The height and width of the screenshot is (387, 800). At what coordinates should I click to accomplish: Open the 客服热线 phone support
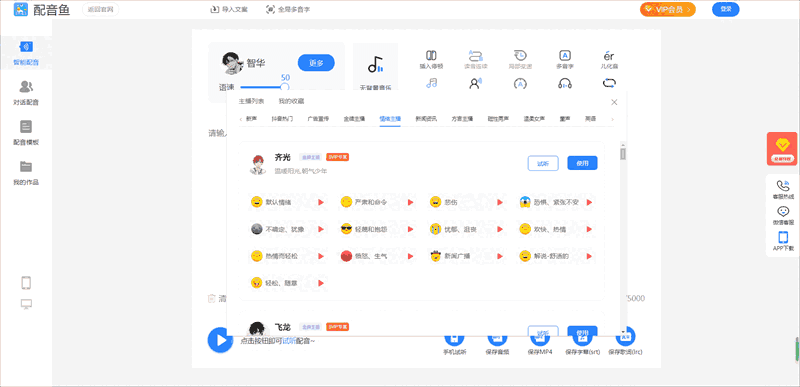click(x=783, y=190)
